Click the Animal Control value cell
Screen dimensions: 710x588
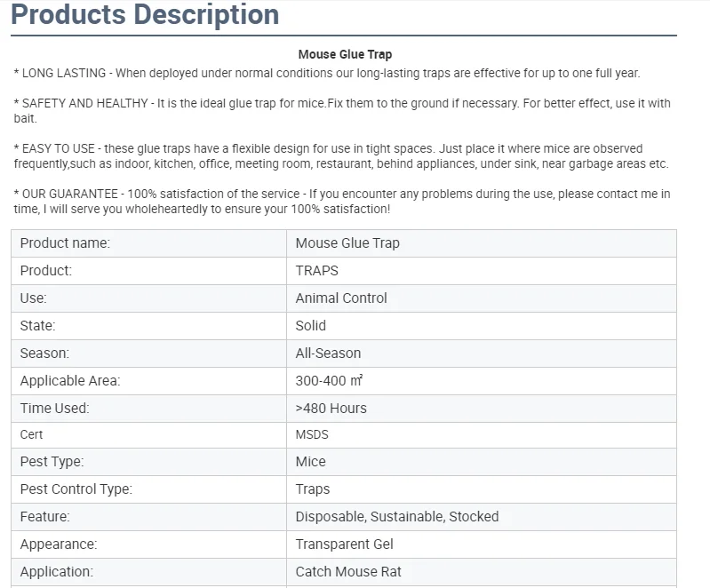341,298
